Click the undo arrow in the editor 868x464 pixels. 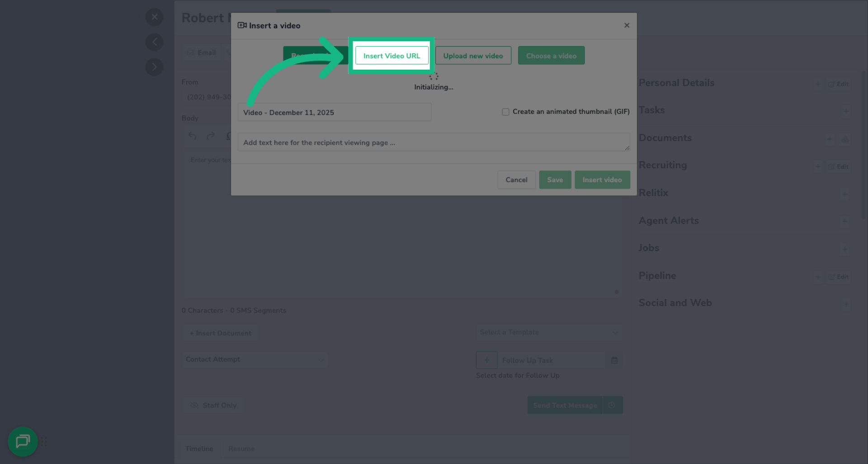(192, 136)
